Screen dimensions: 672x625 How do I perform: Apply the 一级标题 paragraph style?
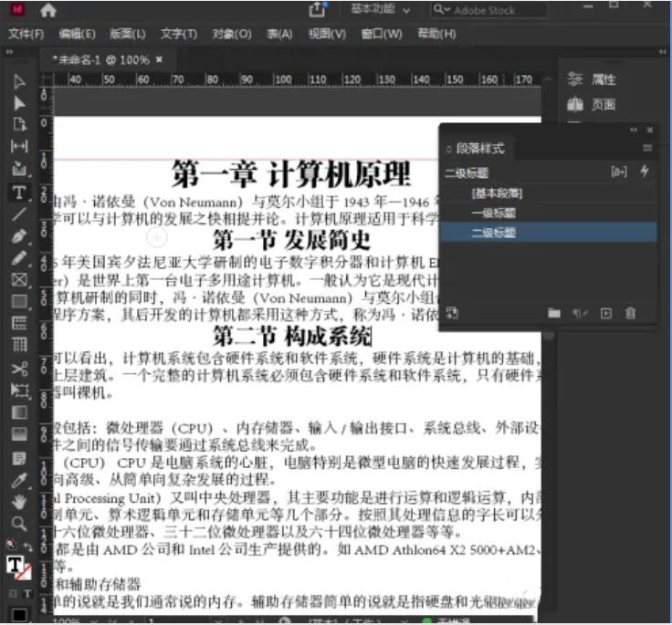(494, 213)
